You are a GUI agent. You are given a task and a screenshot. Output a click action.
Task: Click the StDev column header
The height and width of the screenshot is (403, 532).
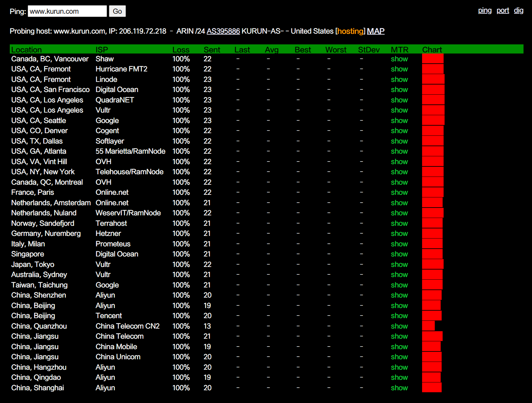click(369, 50)
